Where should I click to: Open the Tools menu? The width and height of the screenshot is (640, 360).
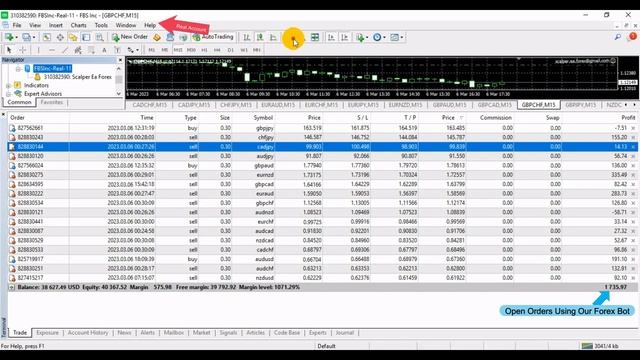point(101,25)
